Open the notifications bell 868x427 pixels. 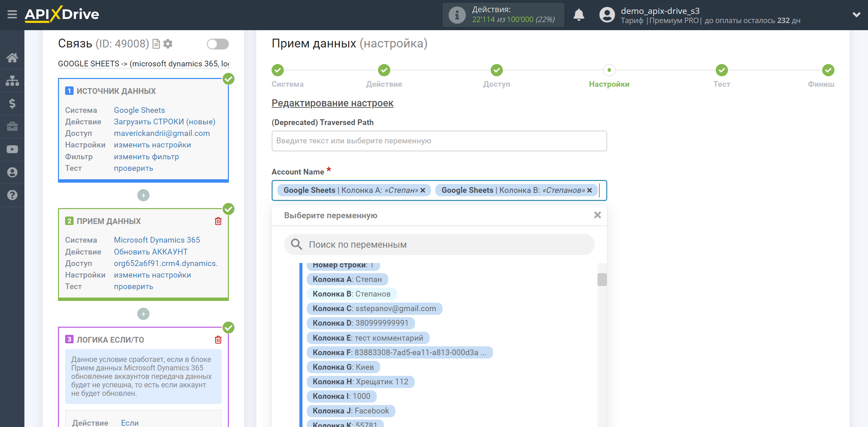[x=579, y=15]
